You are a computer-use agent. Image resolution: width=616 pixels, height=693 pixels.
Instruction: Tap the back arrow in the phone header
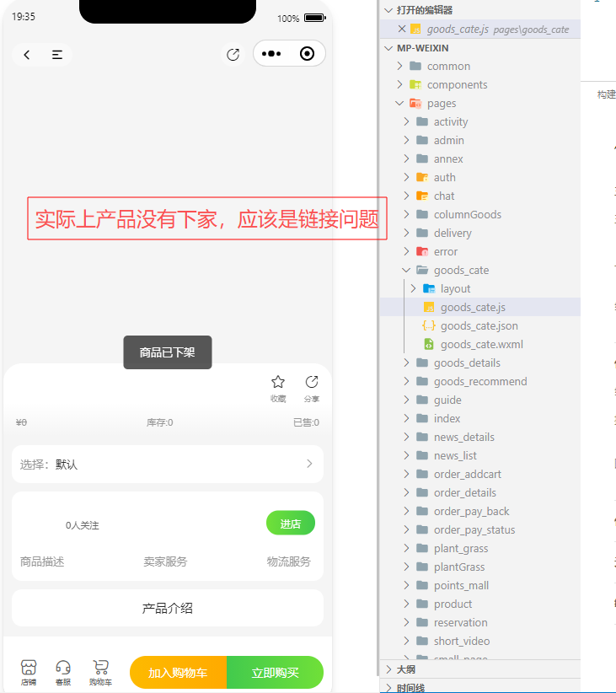click(x=26, y=55)
